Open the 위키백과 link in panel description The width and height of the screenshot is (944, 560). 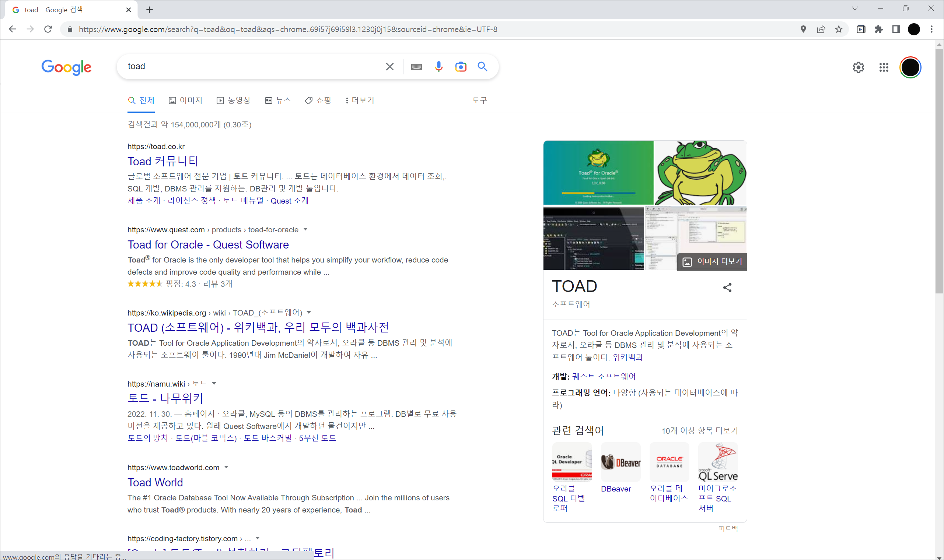coord(627,357)
